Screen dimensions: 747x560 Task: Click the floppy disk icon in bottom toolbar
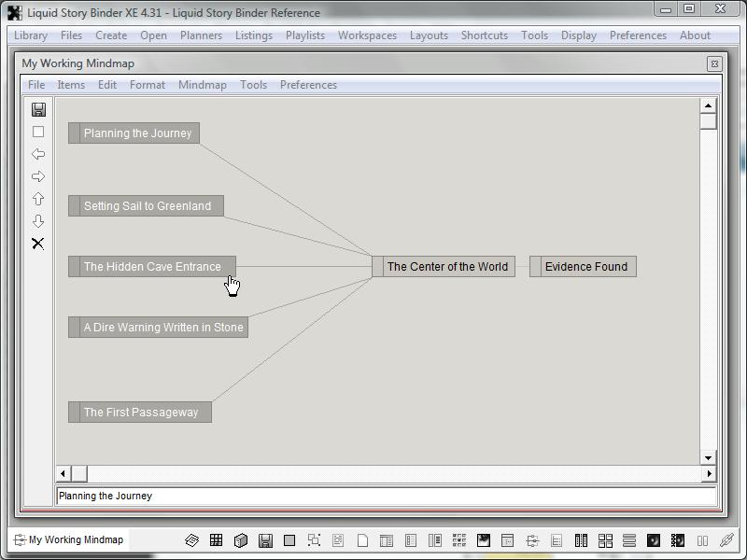tap(265, 540)
